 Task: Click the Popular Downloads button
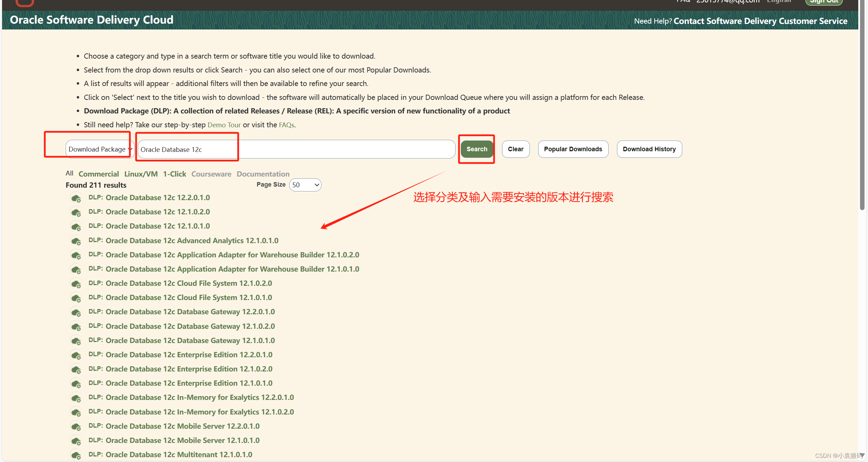pos(573,149)
